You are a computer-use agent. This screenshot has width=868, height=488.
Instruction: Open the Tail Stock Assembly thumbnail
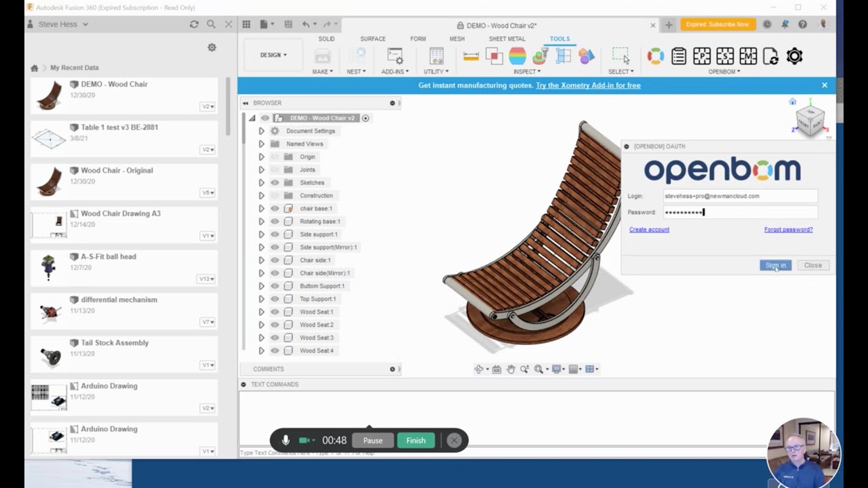pos(50,354)
